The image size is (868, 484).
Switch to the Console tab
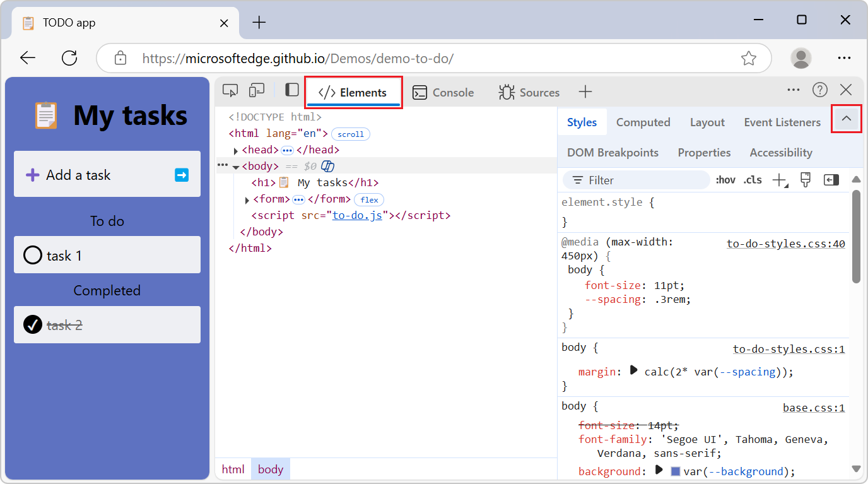point(443,92)
